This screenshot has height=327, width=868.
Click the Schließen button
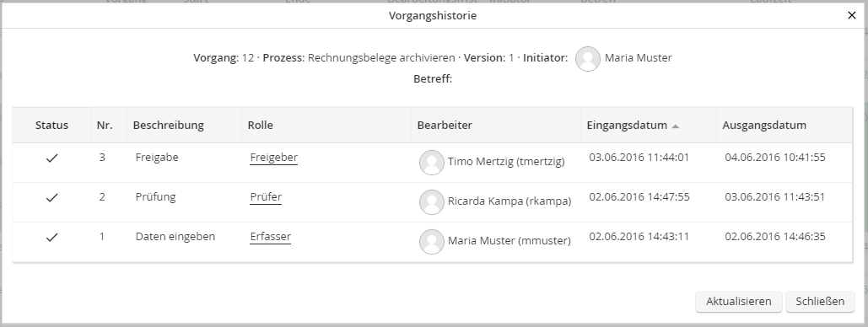tap(820, 302)
